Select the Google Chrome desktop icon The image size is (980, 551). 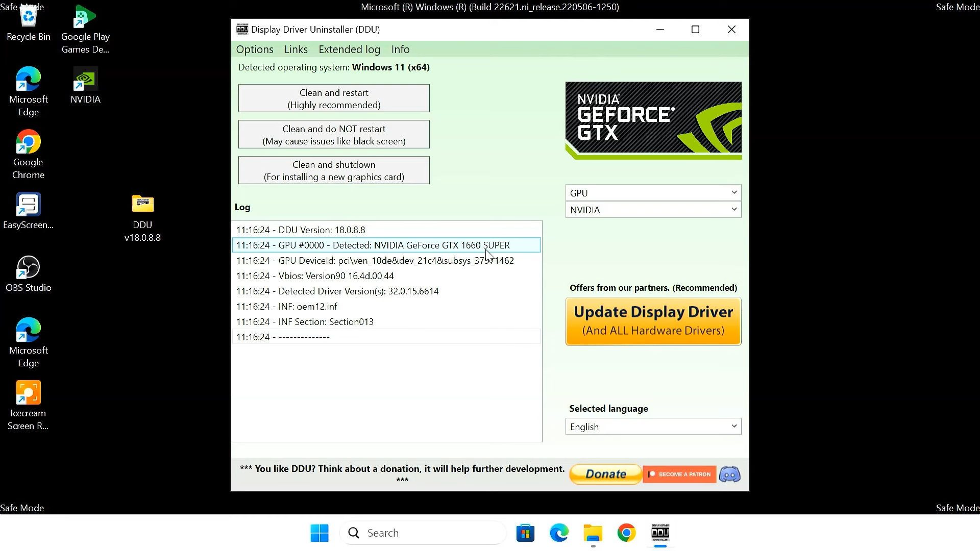coord(28,155)
